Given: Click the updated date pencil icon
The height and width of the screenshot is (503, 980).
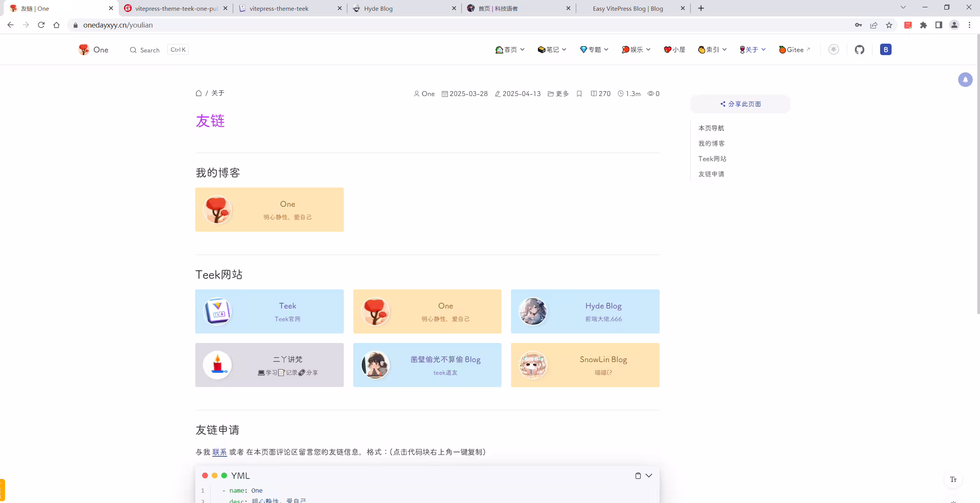Looking at the screenshot, I should (x=498, y=94).
